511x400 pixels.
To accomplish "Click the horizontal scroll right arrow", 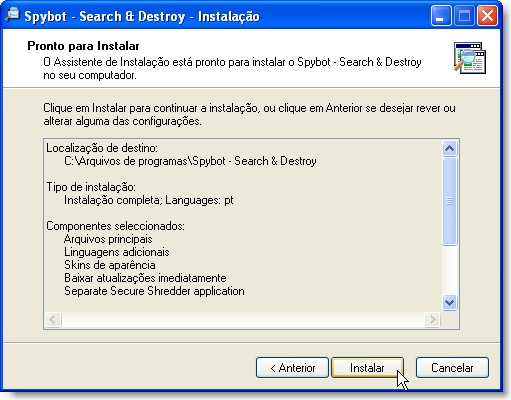I will (432, 320).
